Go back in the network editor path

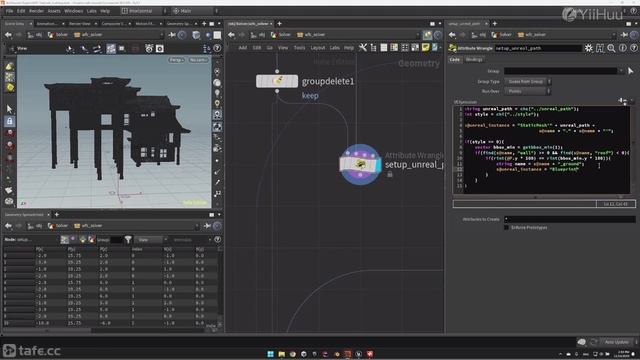231,35
